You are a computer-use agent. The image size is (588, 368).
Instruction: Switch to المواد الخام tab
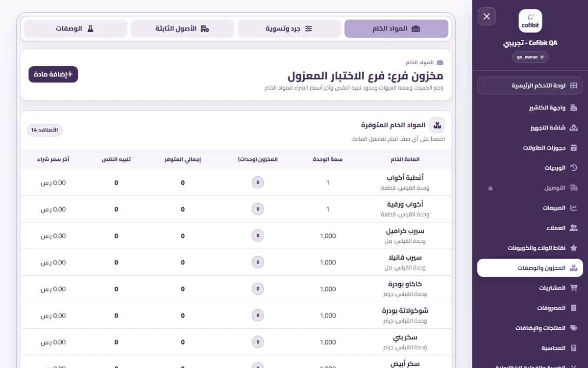tap(396, 28)
